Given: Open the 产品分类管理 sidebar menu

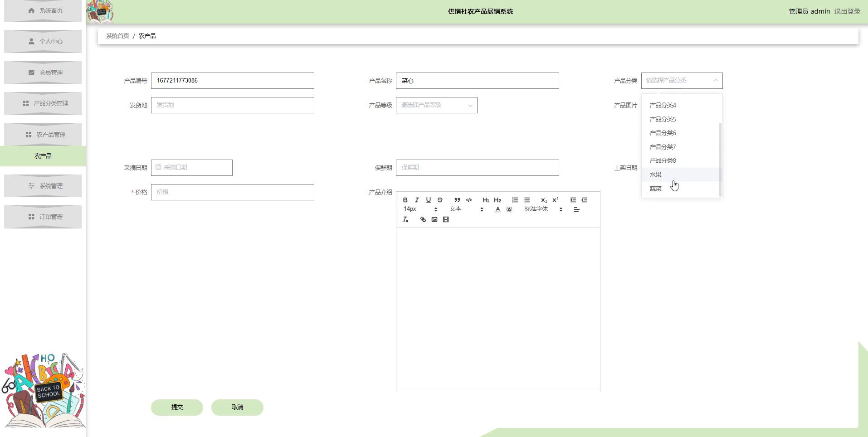Looking at the screenshot, I should [x=43, y=103].
